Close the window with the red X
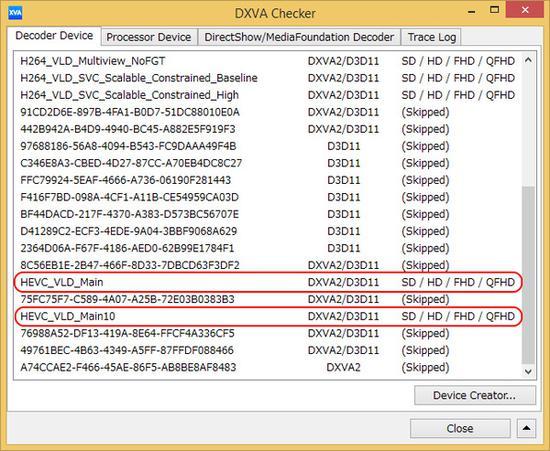 point(525,10)
